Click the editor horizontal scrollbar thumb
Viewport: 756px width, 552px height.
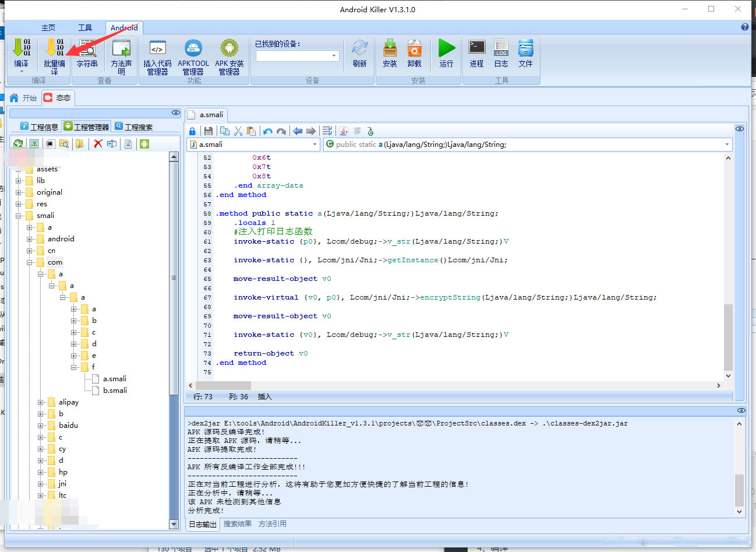tap(223, 385)
